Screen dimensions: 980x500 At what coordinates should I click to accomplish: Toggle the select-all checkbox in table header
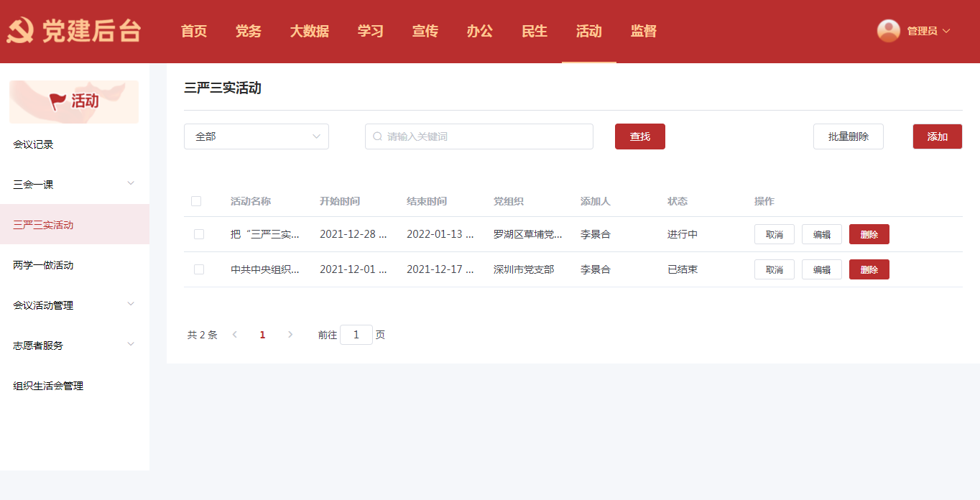pyautogui.click(x=196, y=201)
